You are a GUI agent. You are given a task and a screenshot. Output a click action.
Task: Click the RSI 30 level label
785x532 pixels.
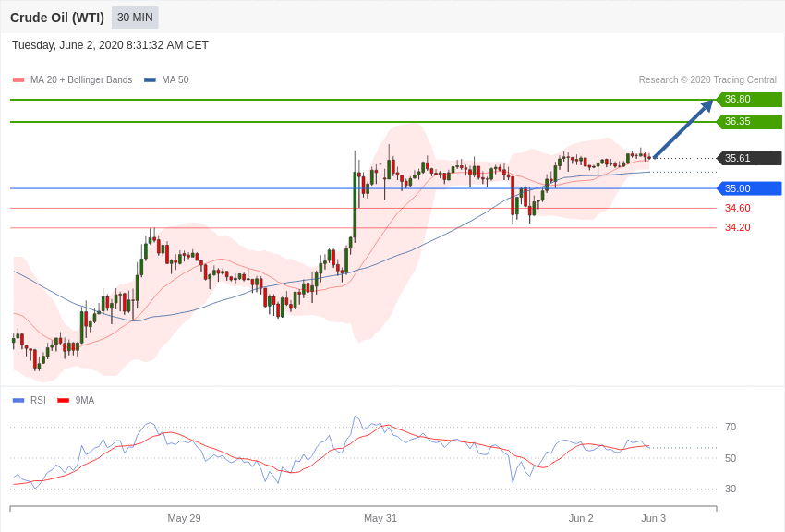[x=731, y=489]
